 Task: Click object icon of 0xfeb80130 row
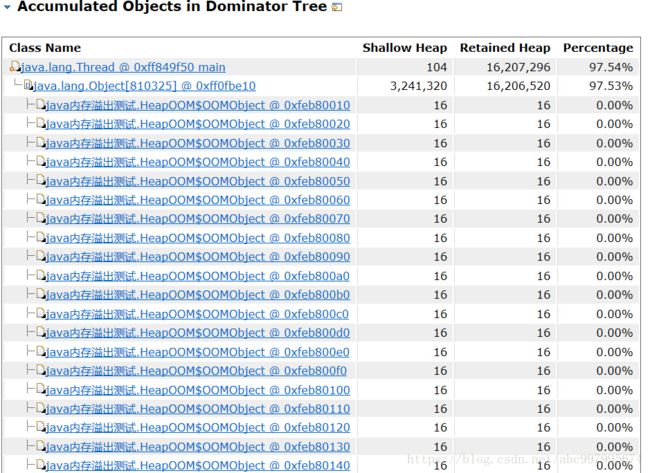tap(41, 446)
